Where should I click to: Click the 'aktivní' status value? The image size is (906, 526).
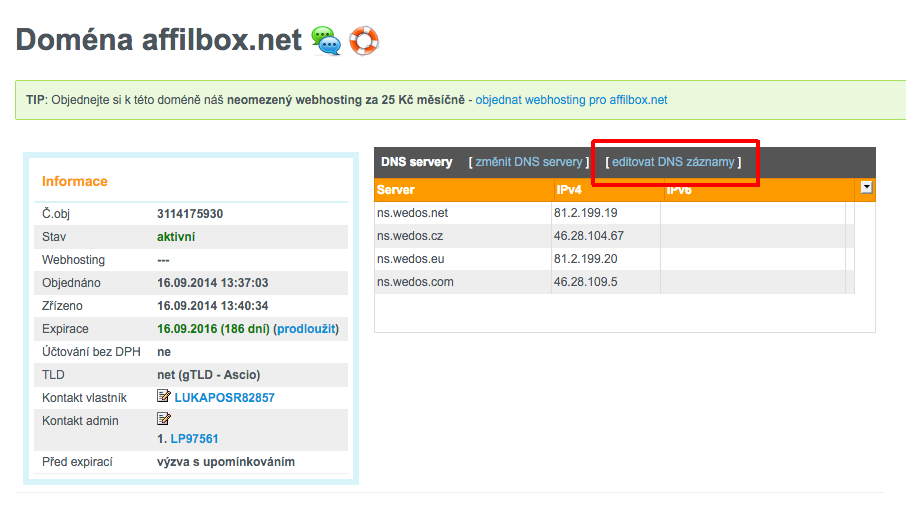pyautogui.click(x=176, y=237)
